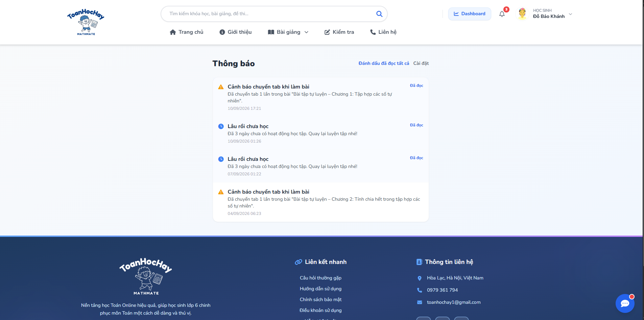
Task: Click Đã đọc on 07/09/2026 01:22 reminder
Action: click(x=416, y=158)
